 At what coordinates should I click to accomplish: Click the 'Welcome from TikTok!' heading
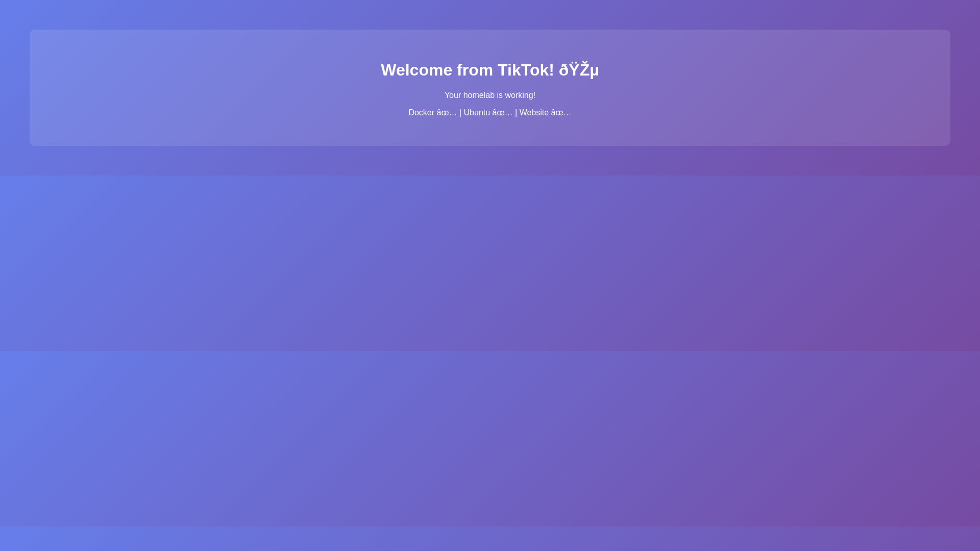tap(489, 70)
